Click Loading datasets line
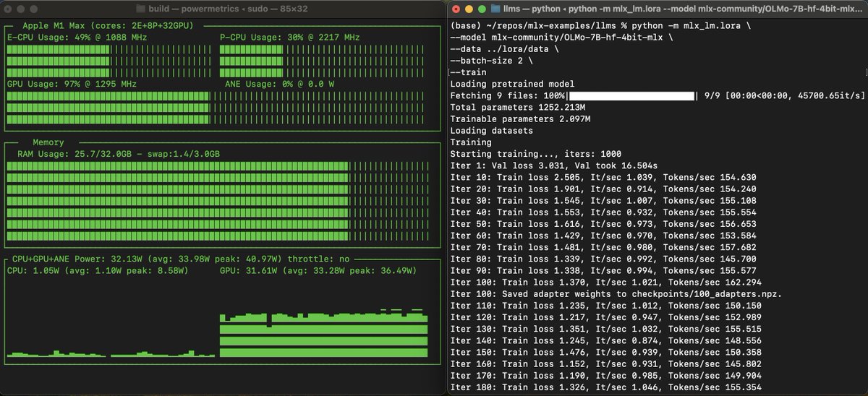The width and height of the screenshot is (868, 396). 491,131
